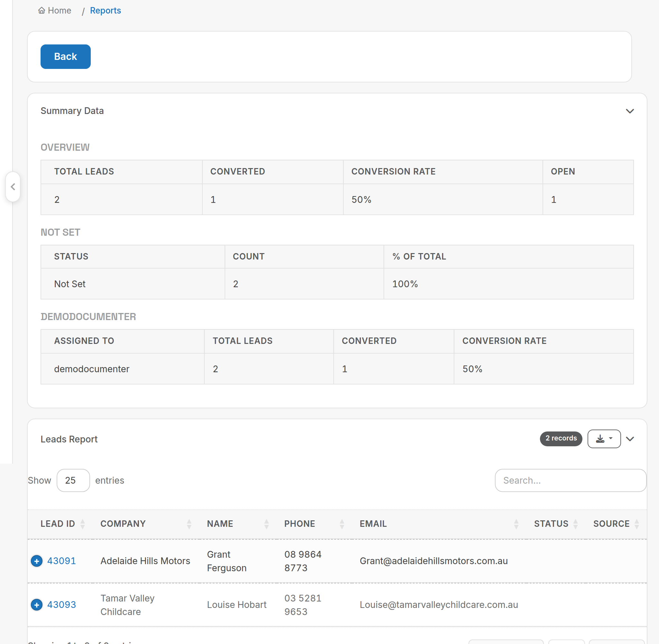Click the Overview conversion rate 50% value

[x=361, y=200]
